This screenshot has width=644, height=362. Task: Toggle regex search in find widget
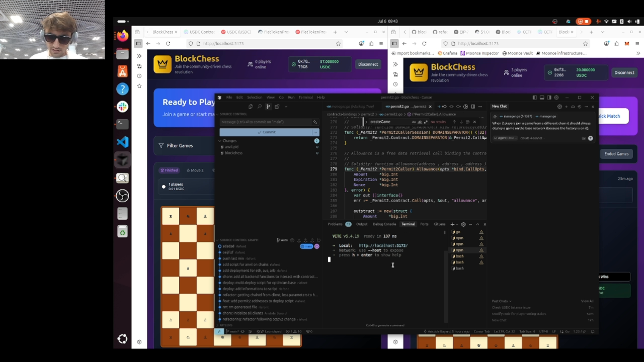coord(425,122)
